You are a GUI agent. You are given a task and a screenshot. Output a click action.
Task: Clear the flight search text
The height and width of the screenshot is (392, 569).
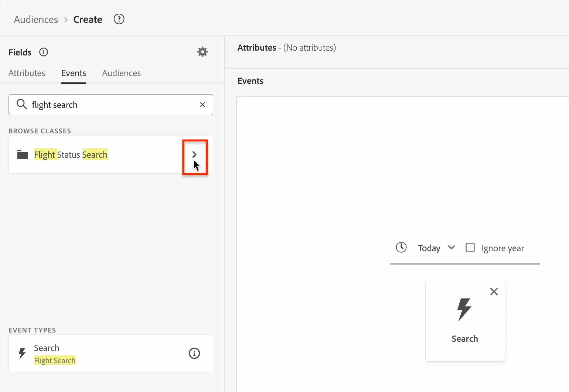[202, 105]
